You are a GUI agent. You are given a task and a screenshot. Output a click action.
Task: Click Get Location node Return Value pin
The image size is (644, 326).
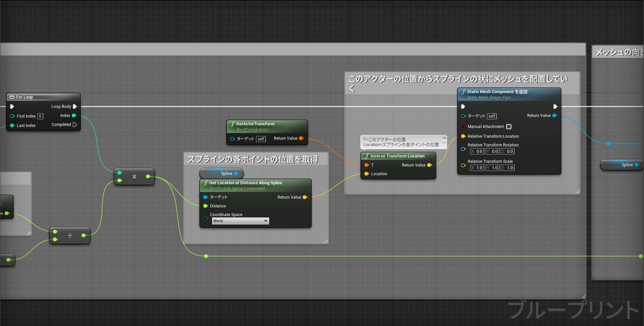tap(305, 197)
